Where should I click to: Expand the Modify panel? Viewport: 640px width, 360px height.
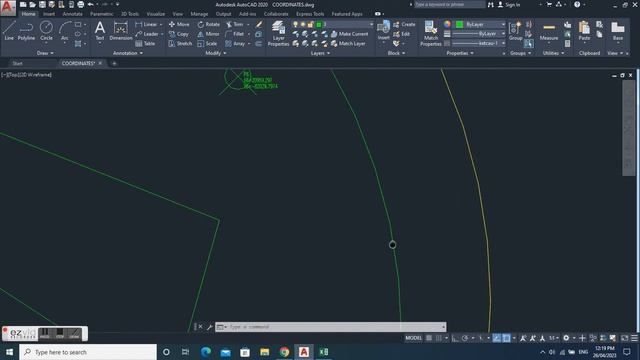tap(216, 53)
